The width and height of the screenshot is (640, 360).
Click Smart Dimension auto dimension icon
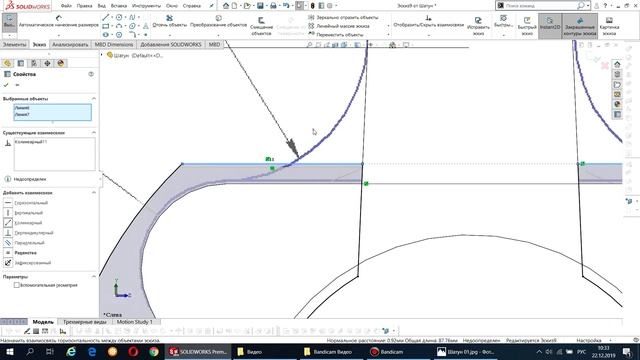click(59, 18)
